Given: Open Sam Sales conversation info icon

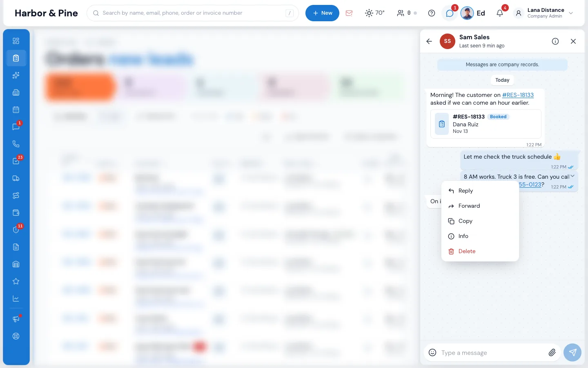Looking at the screenshot, I should tap(555, 41).
